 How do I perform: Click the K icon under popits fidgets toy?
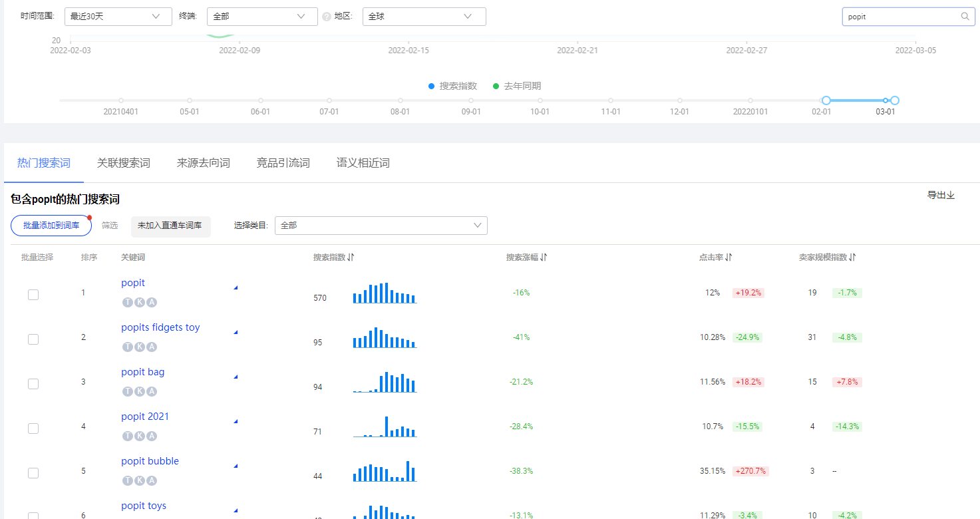138,346
